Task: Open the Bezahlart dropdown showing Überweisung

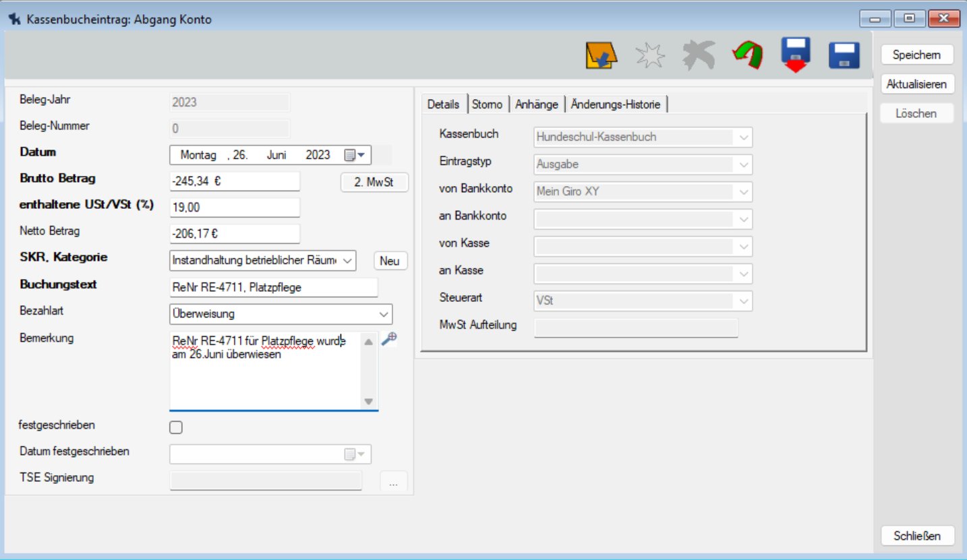Action: (x=383, y=314)
